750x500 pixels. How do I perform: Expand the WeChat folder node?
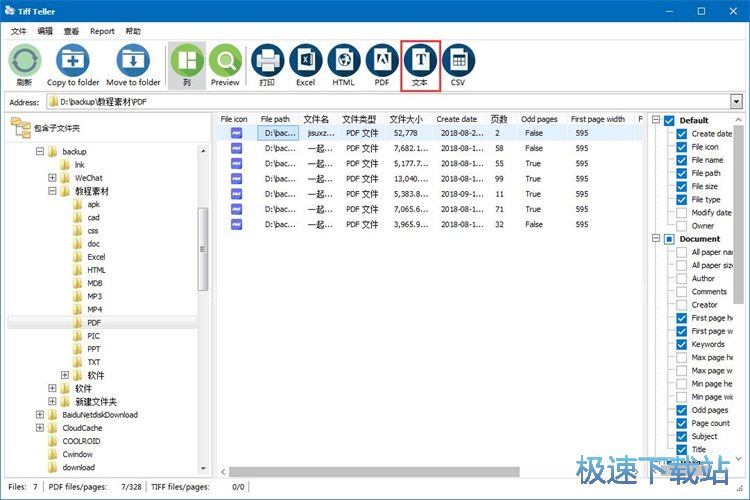pos(52,178)
